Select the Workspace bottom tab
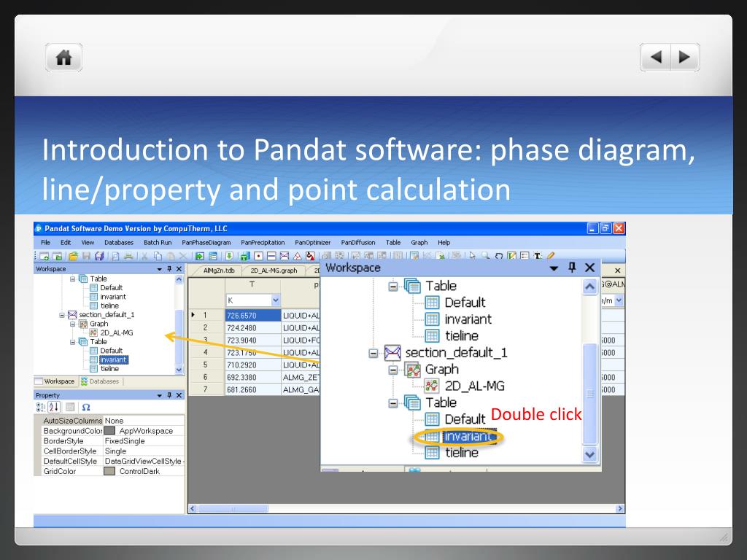Viewport: 747px width, 560px height. pos(55,381)
